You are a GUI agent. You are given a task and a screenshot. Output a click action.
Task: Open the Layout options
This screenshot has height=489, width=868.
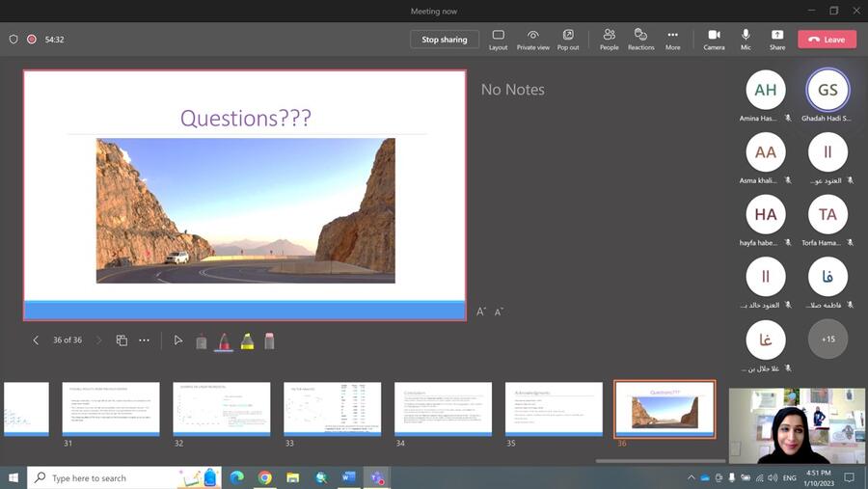point(498,39)
